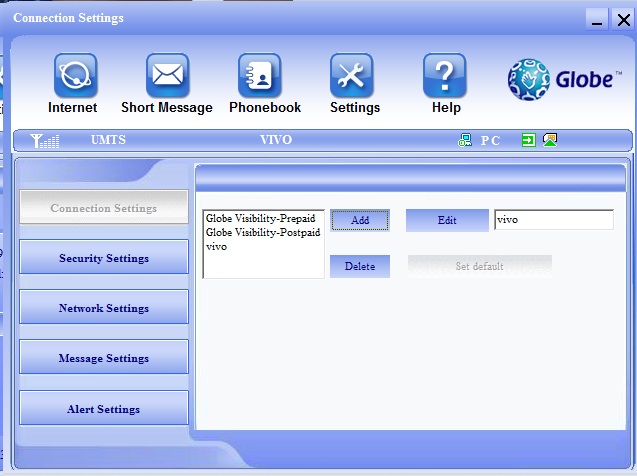
Task: Click the profile name field containing vivo
Action: click(x=554, y=220)
